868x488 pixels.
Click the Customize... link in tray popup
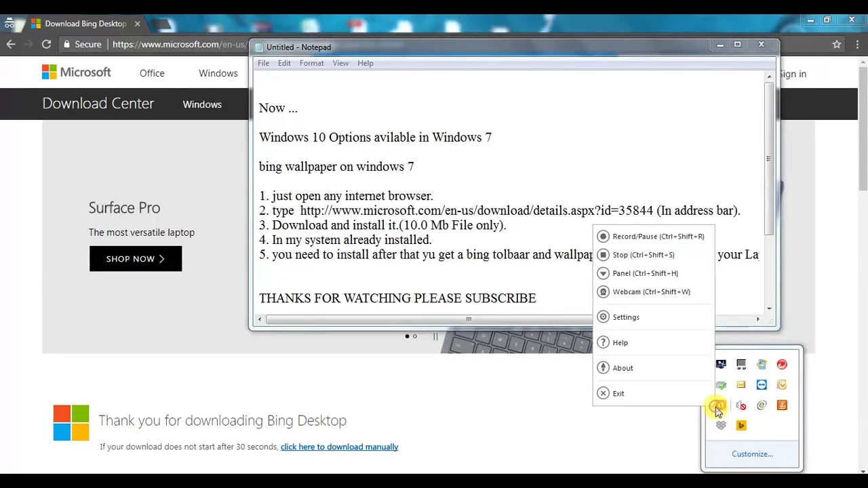pyautogui.click(x=752, y=454)
